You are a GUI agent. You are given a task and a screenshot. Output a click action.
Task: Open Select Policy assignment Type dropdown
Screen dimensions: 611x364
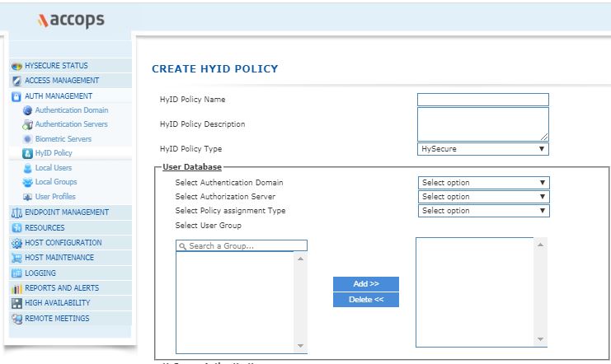point(483,211)
